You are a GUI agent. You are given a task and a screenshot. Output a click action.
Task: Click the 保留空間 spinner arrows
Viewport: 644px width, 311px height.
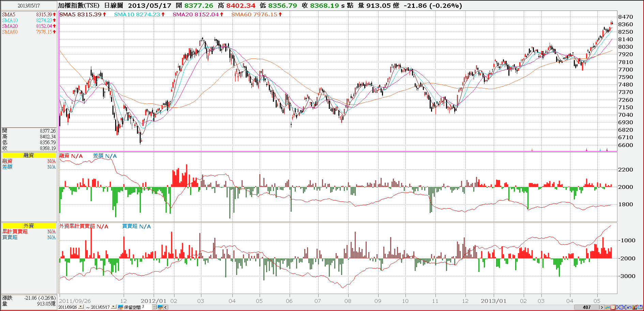154,307
